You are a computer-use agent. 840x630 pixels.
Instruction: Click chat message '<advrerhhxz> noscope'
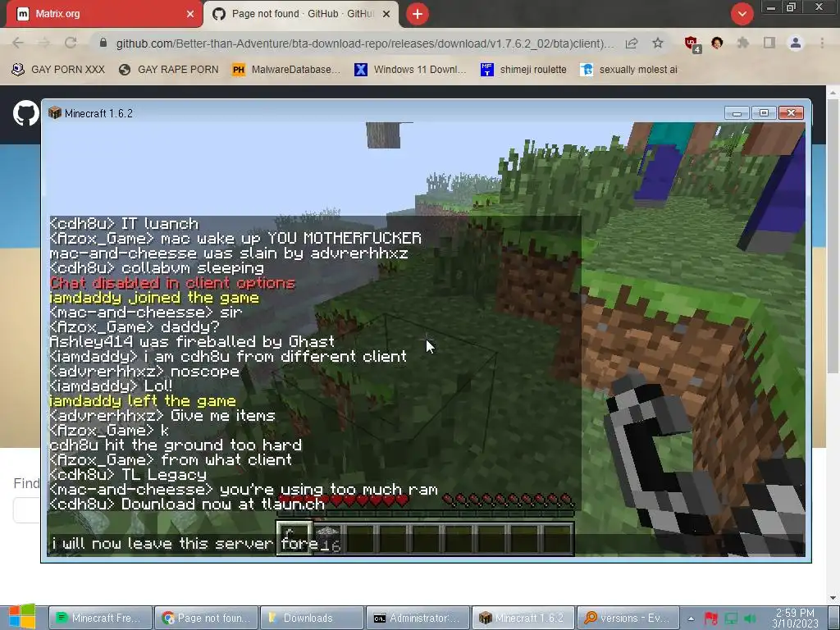point(144,372)
